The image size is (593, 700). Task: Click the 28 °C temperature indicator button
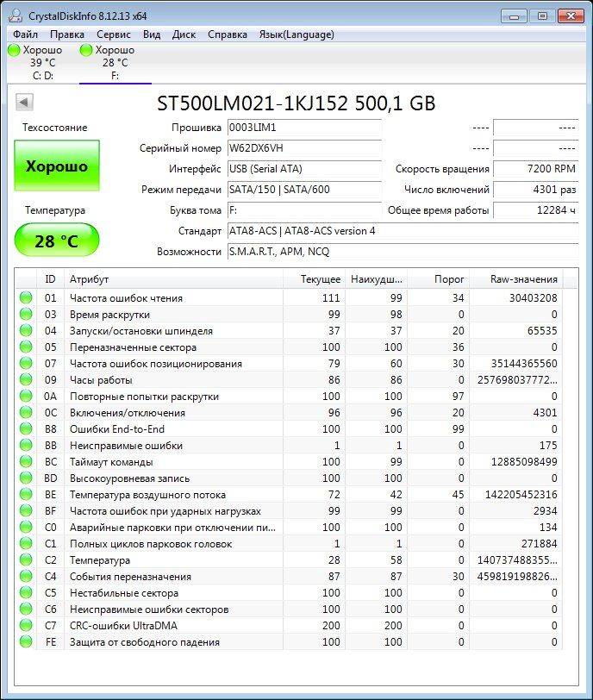[57, 241]
